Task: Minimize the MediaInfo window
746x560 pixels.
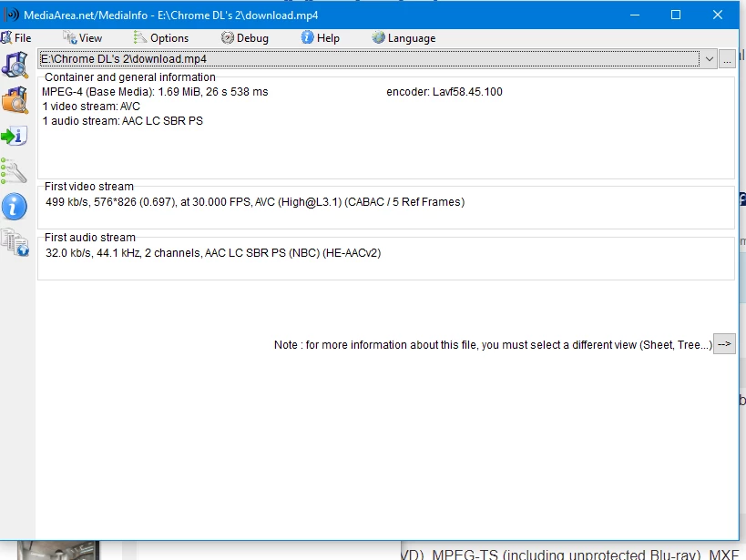Action: (635, 15)
